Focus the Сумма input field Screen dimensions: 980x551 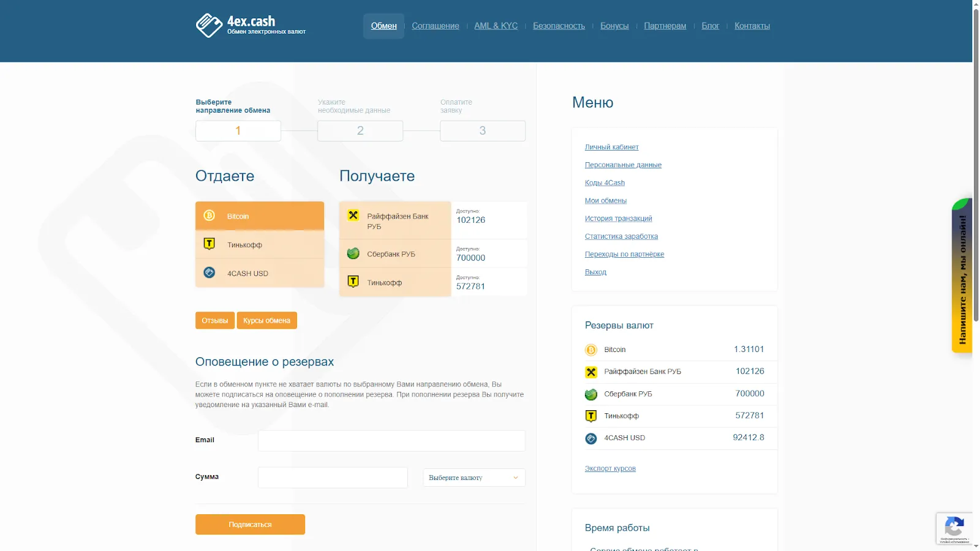coord(333,478)
